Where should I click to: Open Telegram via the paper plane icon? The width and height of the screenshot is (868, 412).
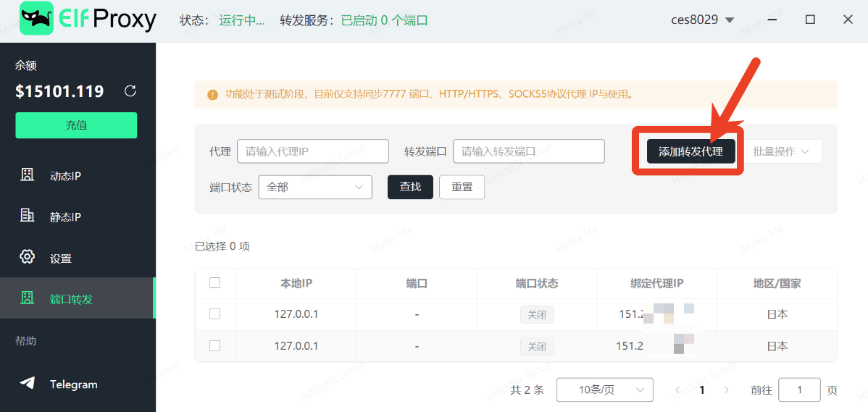(x=28, y=384)
